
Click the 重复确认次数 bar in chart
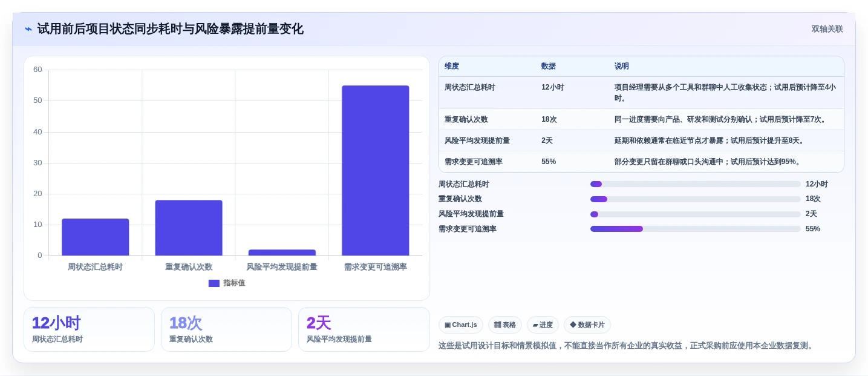coord(189,228)
